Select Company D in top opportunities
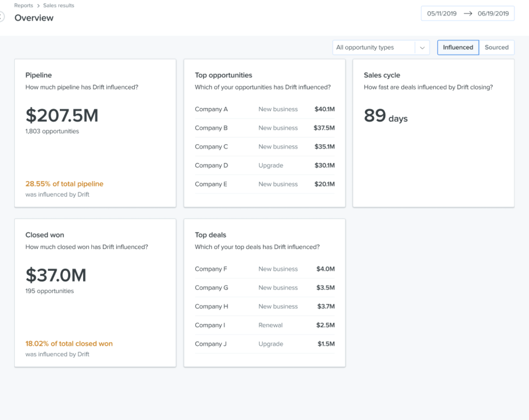Image resolution: width=529 pixels, height=420 pixels. (x=265, y=166)
